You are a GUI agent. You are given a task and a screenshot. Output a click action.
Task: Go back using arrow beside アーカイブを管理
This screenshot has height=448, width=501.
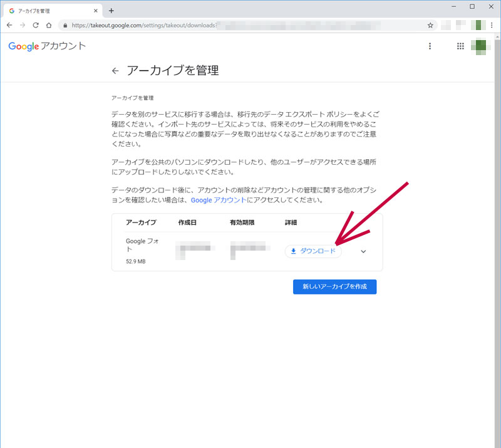pyautogui.click(x=115, y=71)
